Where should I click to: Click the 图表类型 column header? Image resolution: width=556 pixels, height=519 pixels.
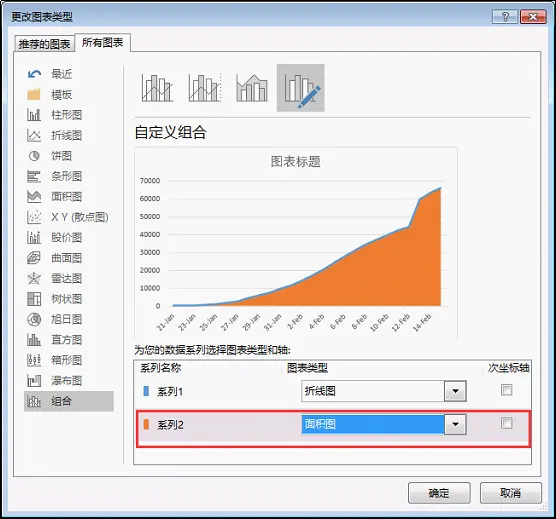click(307, 368)
